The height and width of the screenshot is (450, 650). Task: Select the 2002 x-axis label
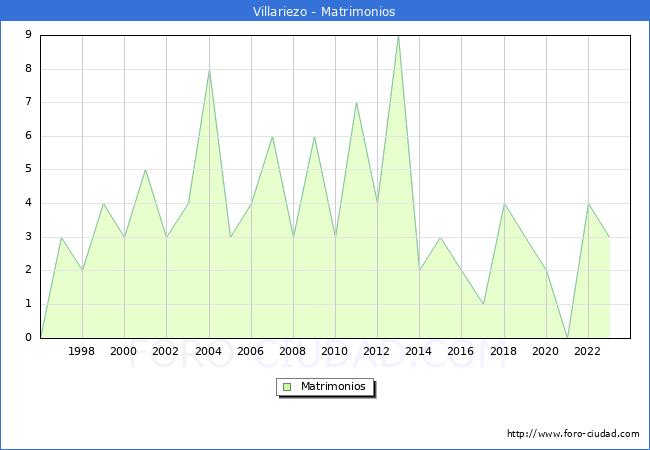click(x=165, y=351)
